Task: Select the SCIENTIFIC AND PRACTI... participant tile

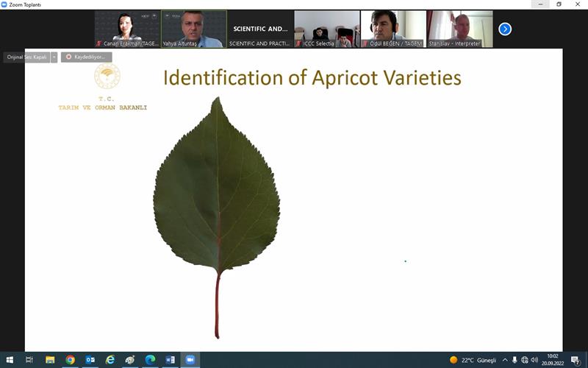Action: coord(260,29)
